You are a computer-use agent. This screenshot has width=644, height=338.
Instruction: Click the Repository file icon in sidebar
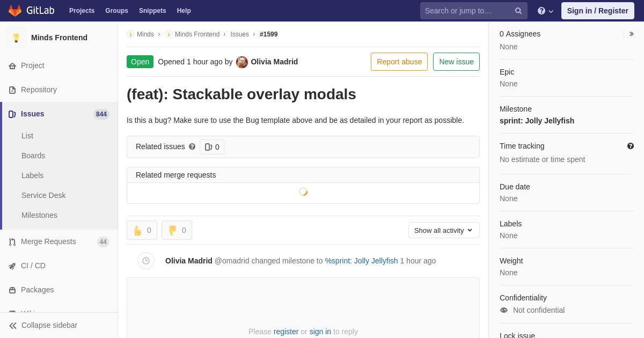click(x=12, y=90)
